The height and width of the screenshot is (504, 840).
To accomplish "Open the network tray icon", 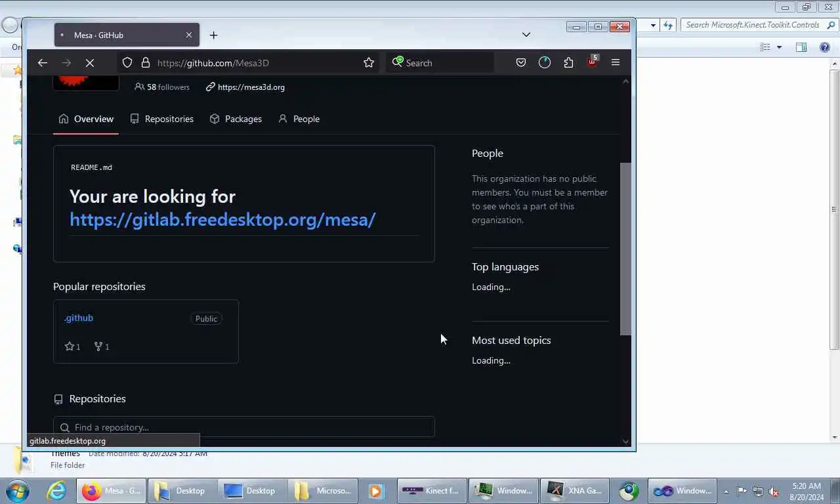I will click(758, 492).
